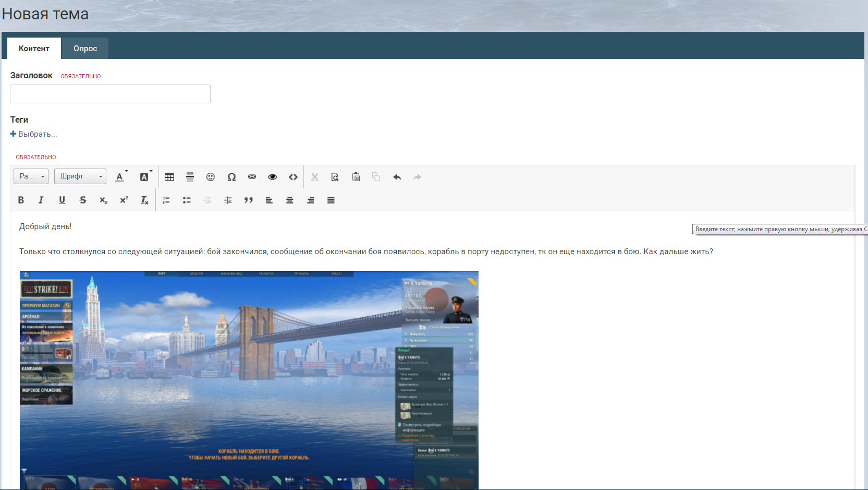Open the paragraph format dropdown
868x490 pixels.
(31, 176)
